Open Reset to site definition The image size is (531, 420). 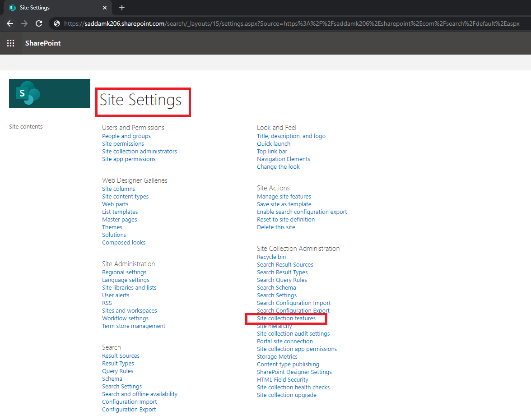tap(286, 220)
